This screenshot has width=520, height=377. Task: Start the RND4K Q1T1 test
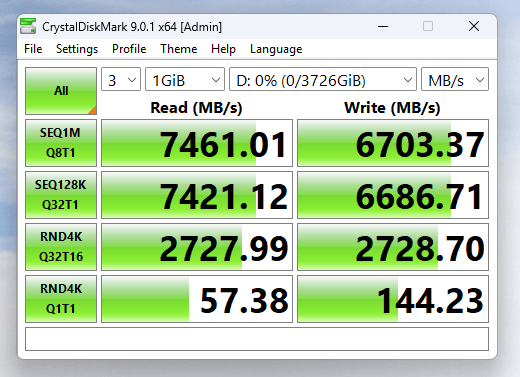(x=61, y=299)
